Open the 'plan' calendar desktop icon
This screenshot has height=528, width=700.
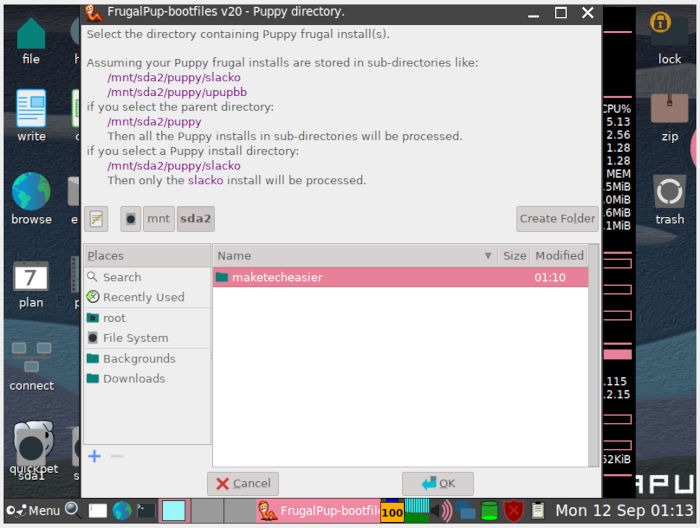click(31, 285)
